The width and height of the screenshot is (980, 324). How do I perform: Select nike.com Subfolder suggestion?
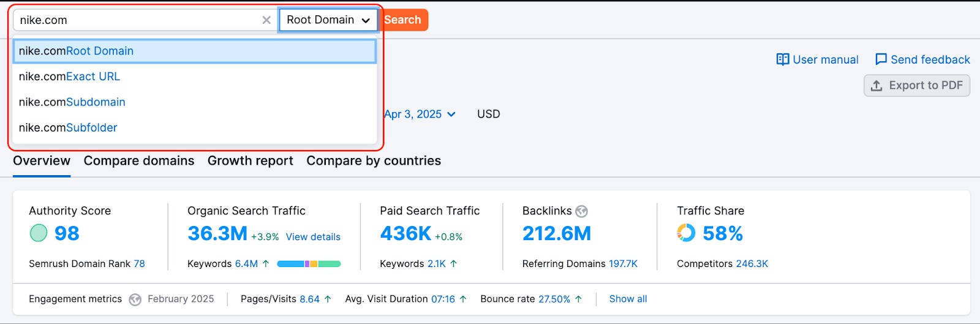194,127
